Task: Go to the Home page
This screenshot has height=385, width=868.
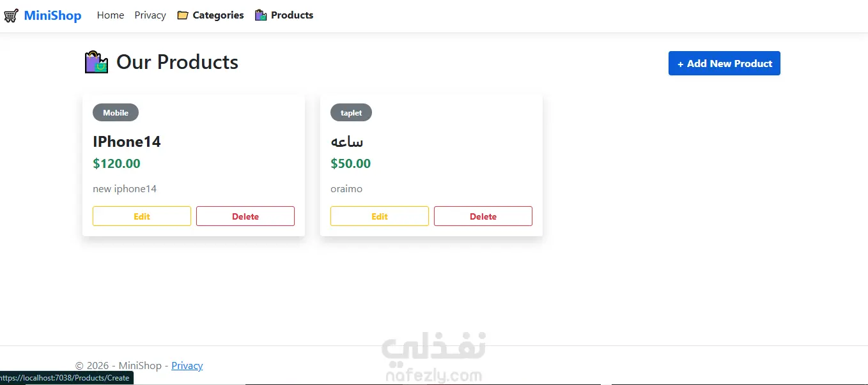Action: point(111,15)
